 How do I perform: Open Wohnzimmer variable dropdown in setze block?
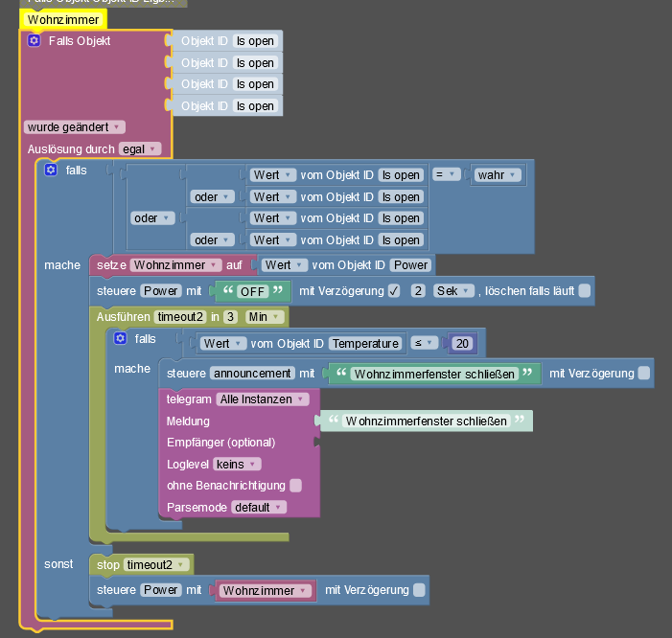pyautogui.click(x=175, y=265)
